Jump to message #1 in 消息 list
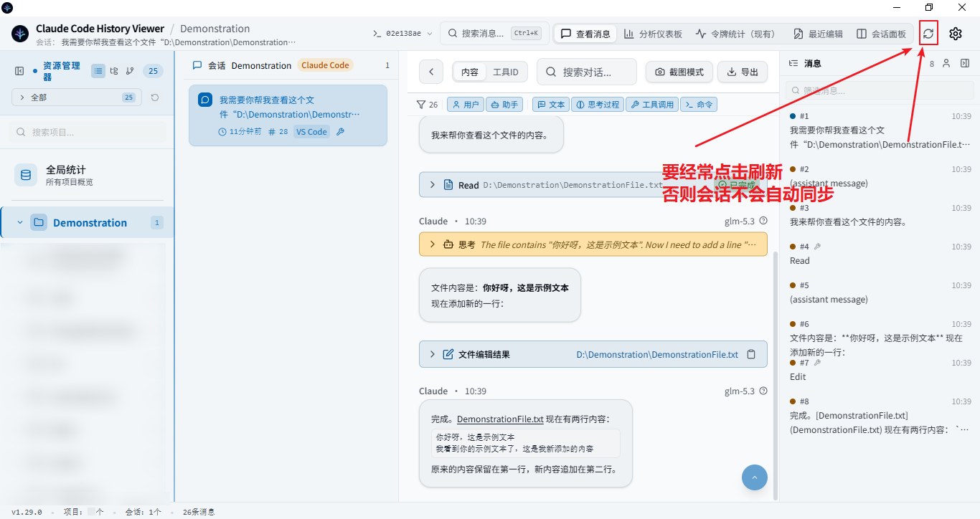 coord(880,130)
